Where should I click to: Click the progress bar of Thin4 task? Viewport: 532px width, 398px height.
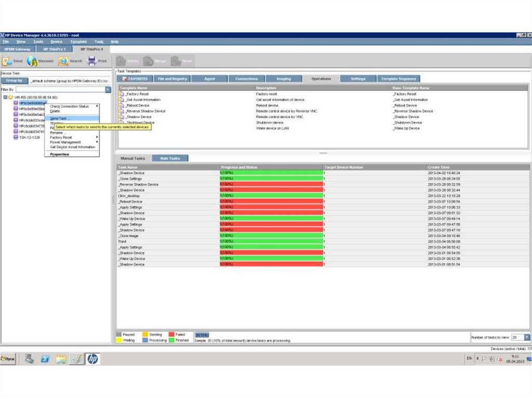pos(271,241)
